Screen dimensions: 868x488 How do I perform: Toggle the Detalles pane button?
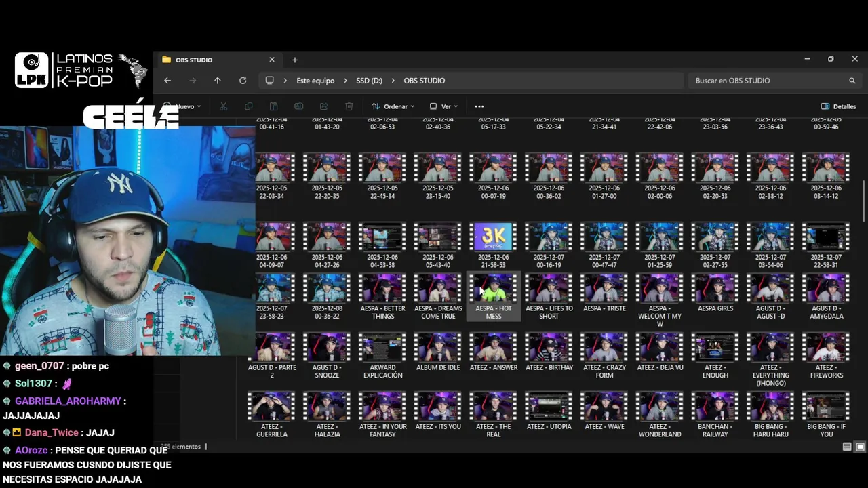pos(838,106)
